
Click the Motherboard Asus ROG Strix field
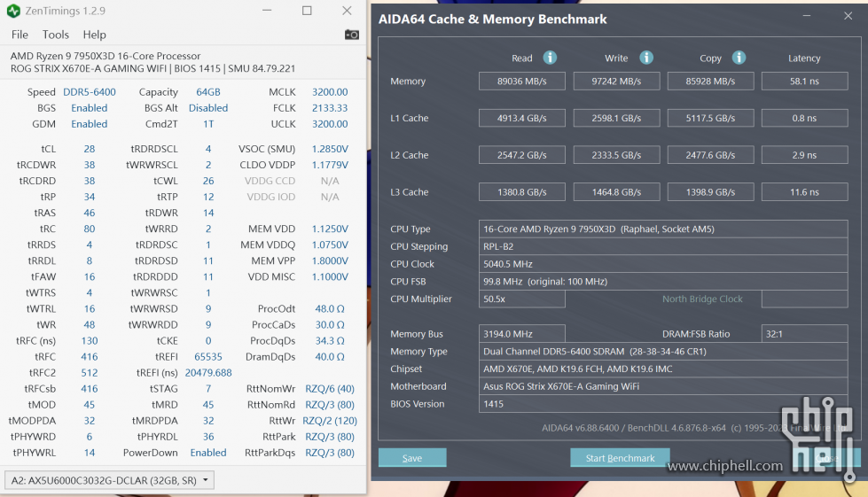(663, 386)
